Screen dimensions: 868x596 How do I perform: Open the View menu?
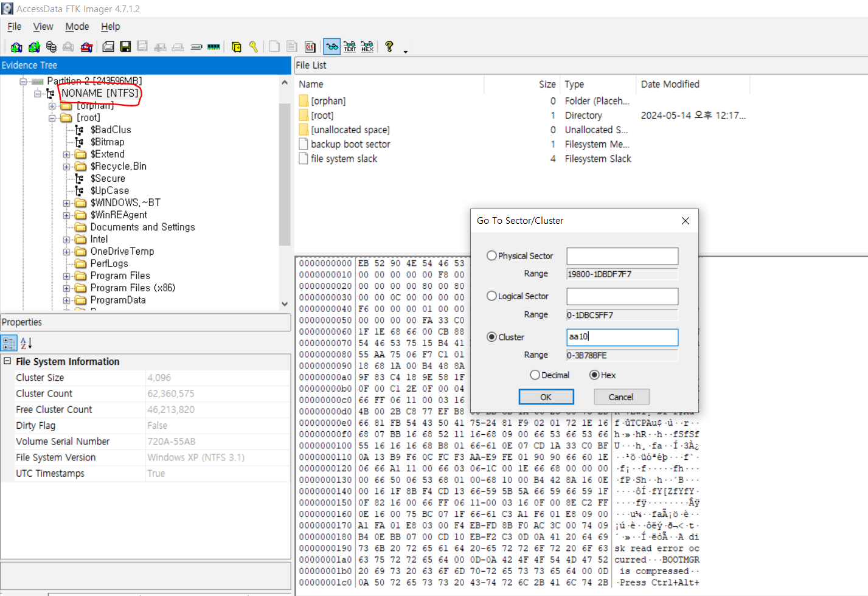click(43, 27)
